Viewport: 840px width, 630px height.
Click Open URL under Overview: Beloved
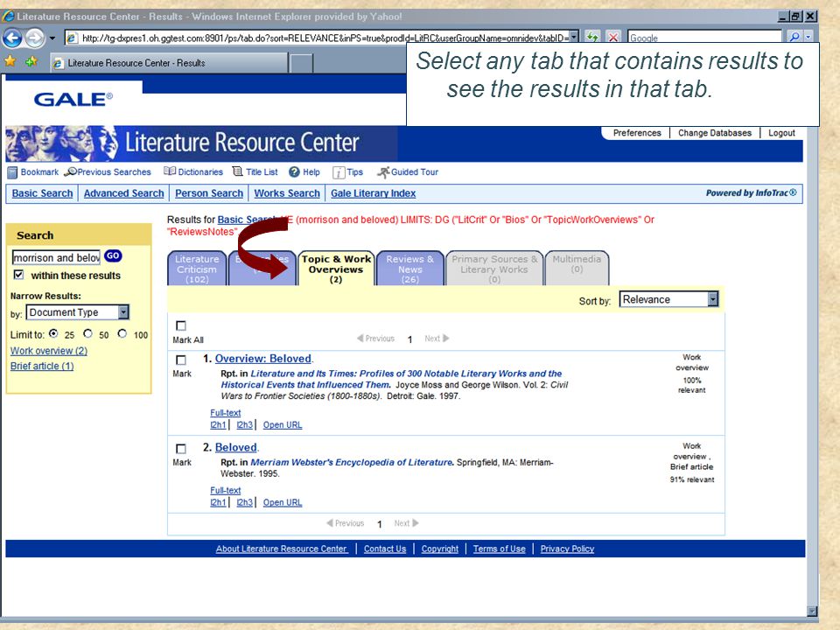[x=283, y=425]
